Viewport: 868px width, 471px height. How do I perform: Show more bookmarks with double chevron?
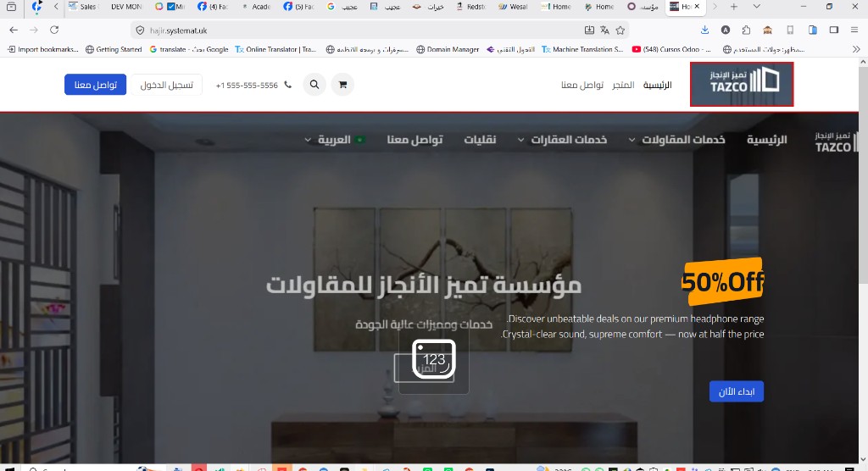856,49
